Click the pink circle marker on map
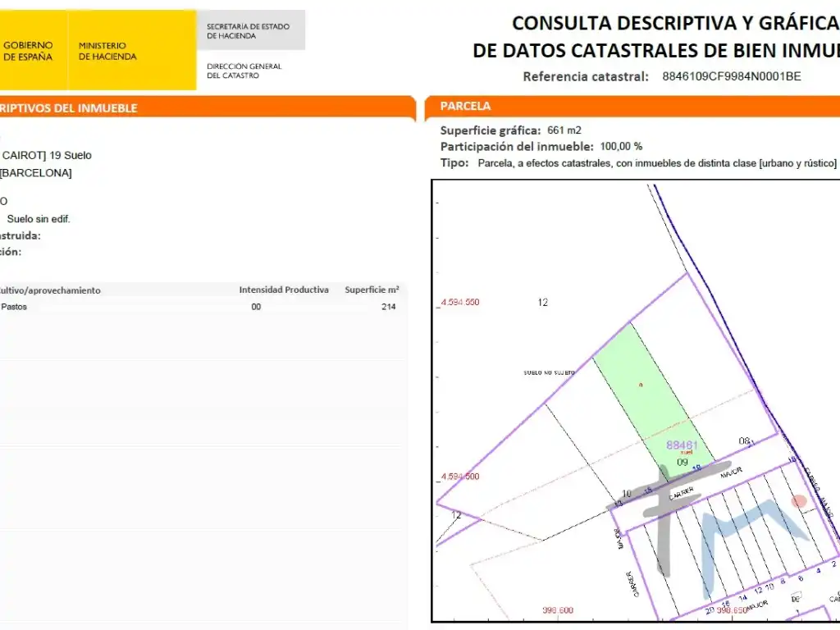This screenshot has height=630, width=840. [x=799, y=501]
